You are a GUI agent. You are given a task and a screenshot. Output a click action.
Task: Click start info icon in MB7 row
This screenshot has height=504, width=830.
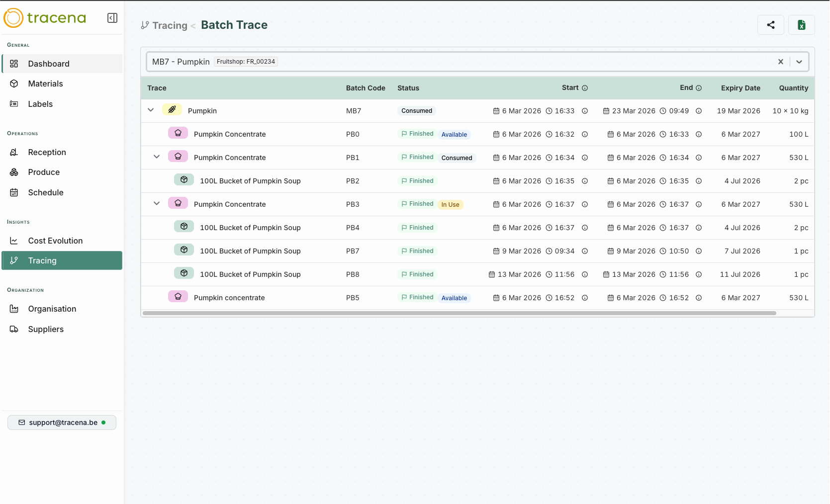(585, 111)
